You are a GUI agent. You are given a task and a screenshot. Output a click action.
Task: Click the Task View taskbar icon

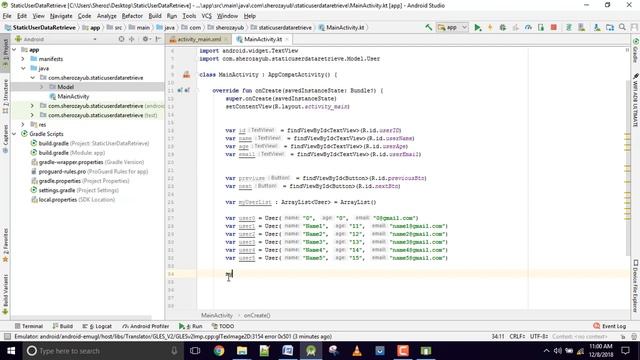point(195,351)
